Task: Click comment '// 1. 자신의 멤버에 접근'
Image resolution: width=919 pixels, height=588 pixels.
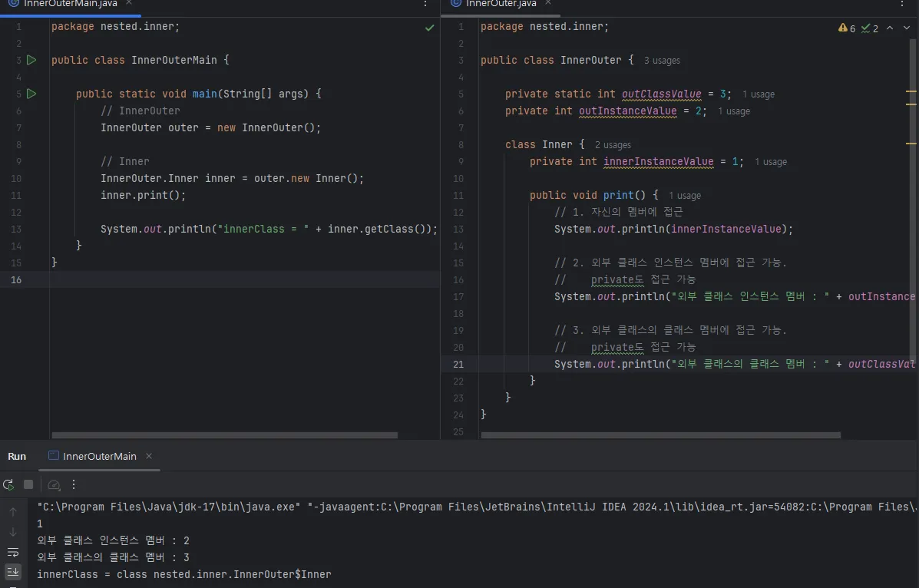Action: (x=618, y=212)
